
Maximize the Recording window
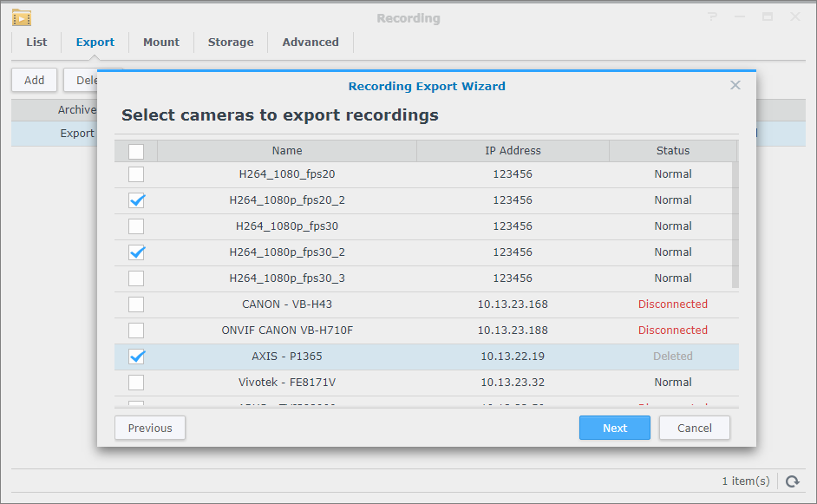coord(767,17)
